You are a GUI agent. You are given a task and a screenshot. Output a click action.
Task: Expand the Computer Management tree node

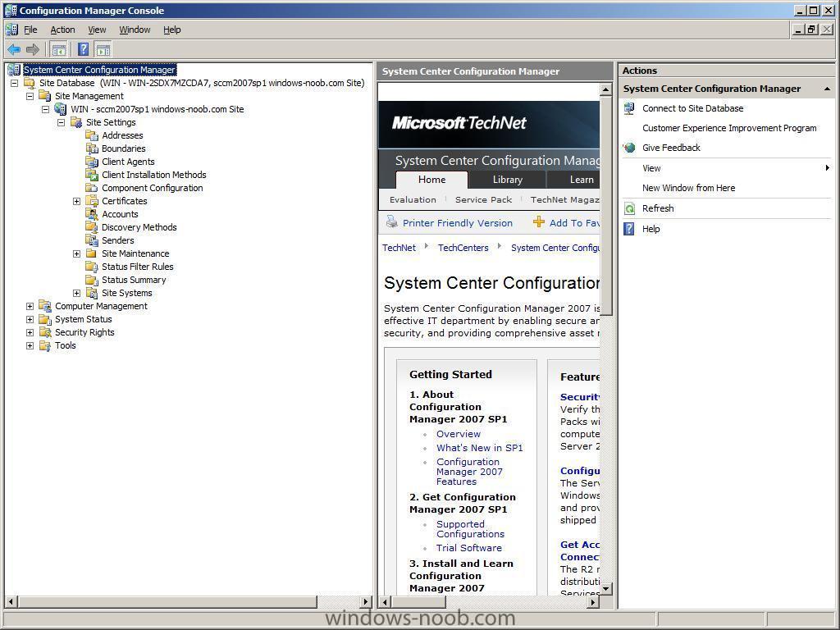pos(30,307)
